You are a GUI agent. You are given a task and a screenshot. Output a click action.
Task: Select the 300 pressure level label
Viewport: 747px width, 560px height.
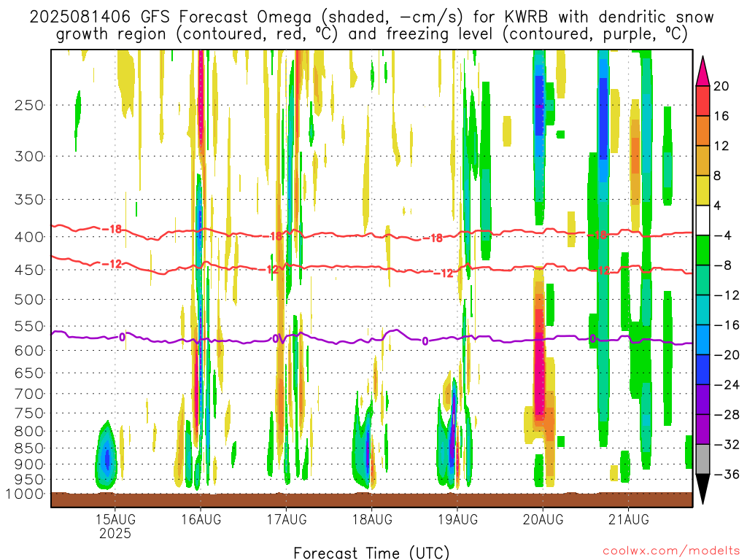pyautogui.click(x=29, y=156)
